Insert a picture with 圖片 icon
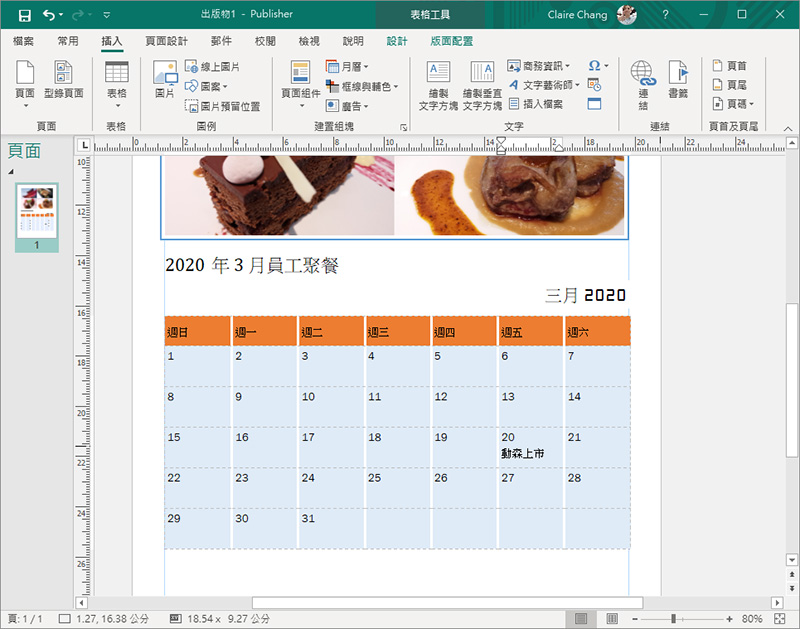800x629 pixels. click(x=165, y=80)
